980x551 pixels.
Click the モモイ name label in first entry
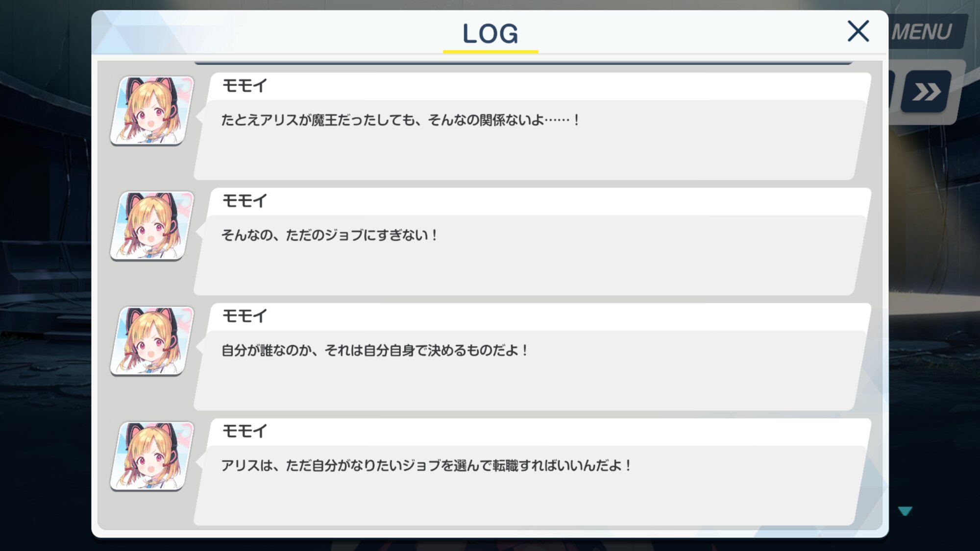pos(245,86)
